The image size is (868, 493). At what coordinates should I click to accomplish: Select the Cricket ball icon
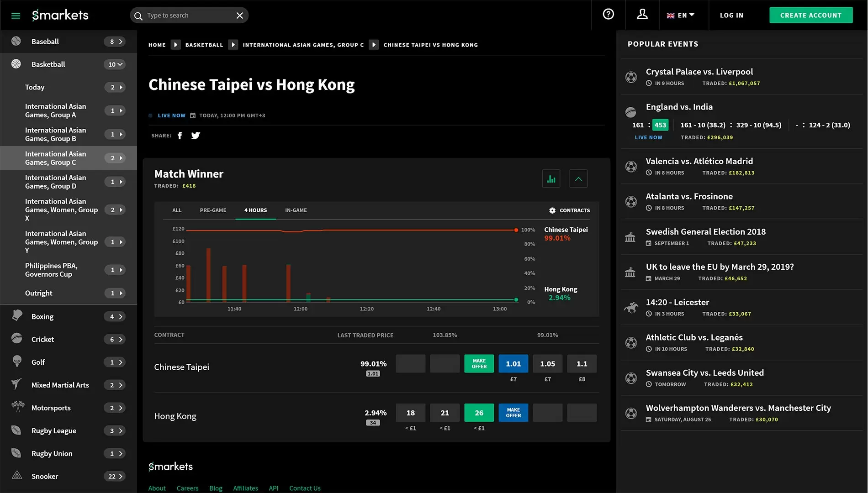(x=16, y=339)
